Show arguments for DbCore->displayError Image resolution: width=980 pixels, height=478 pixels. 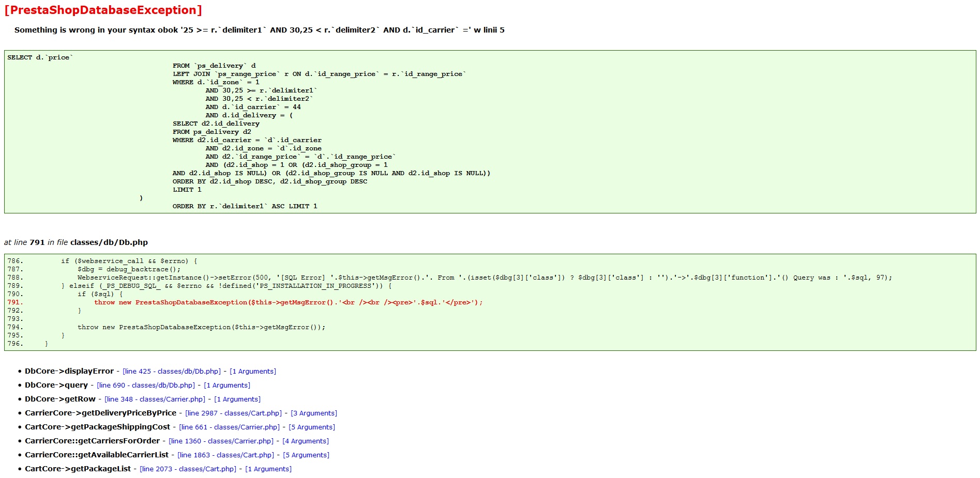tap(253, 371)
